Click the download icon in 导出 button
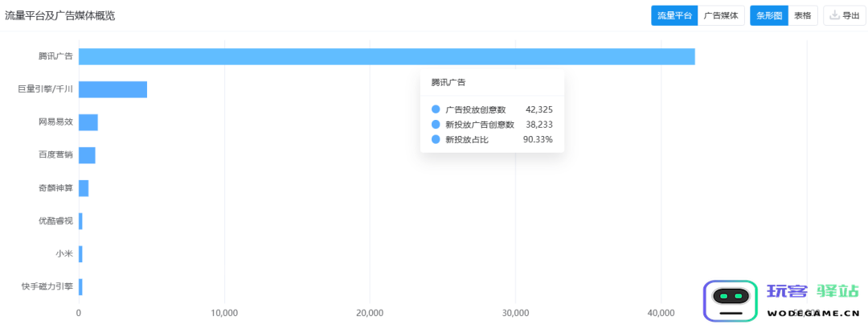Viewport: 868px width, 325px height. (x=835, y=15)
